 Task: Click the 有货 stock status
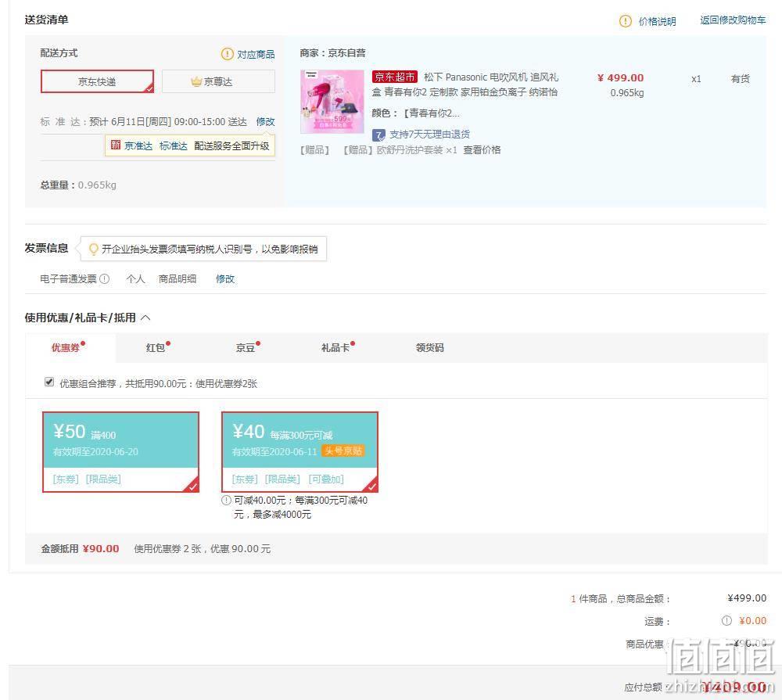[x=740, y=79]
